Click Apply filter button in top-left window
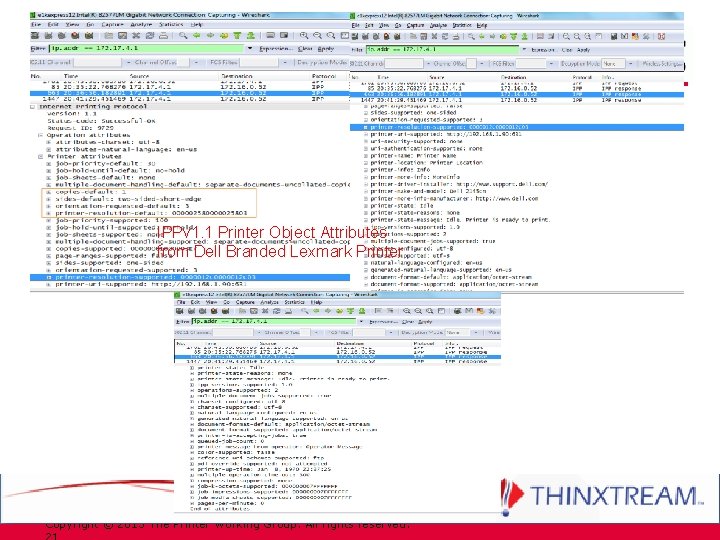720x540 pixels. pyautogui.click(x=326, y=48)
